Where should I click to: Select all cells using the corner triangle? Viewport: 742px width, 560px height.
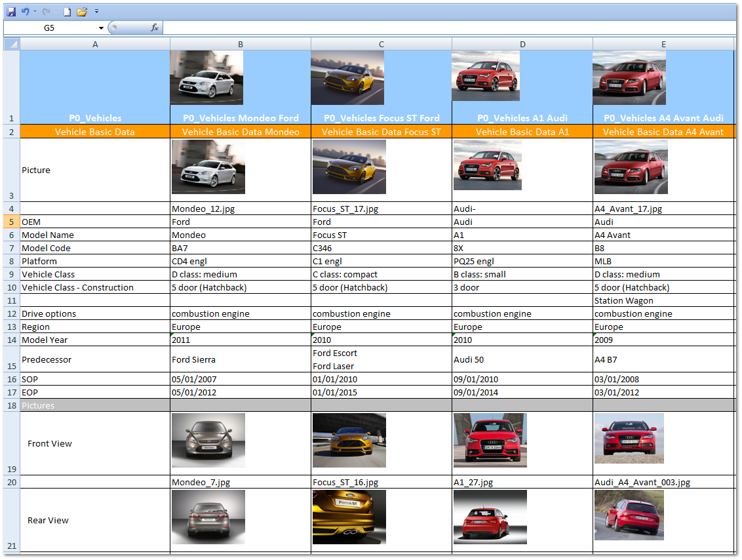(11, 44)
